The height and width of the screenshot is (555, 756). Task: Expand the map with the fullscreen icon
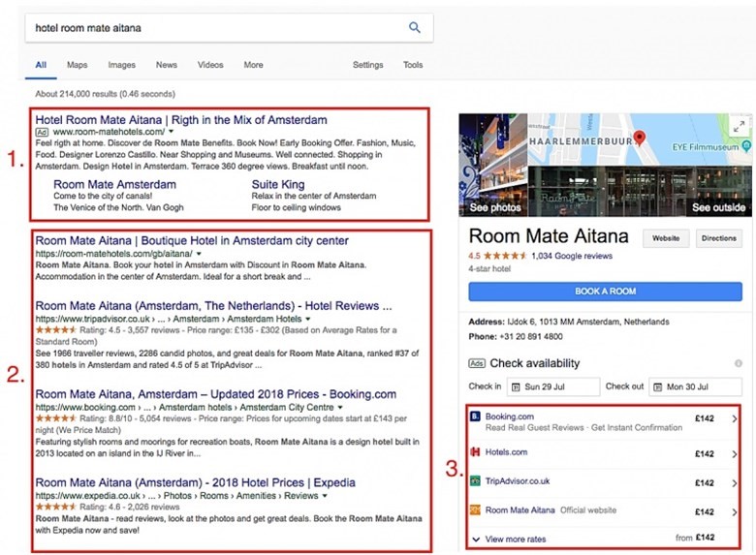[x=739, y=127]
